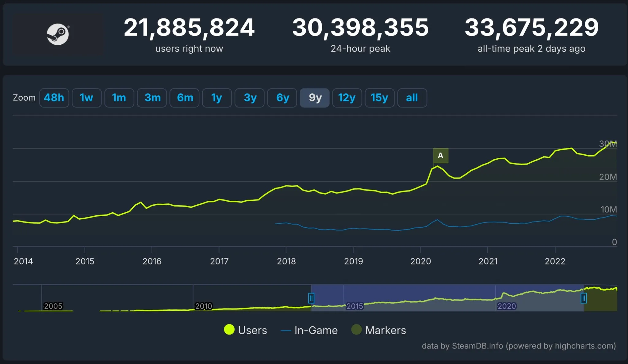628x364 pixels.
Task: Click the 10M y-axis label
Action: pos(609,210)
